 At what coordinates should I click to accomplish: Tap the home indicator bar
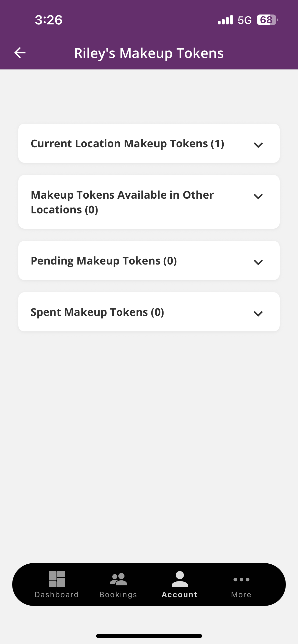pyautogui.click(x=149, y=636)
